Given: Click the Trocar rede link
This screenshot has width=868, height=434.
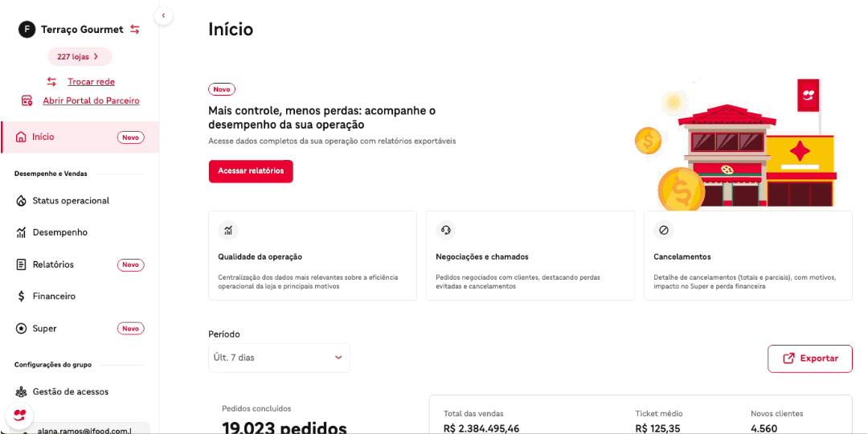Looking at the screenshot, I should (x=91, y=81).
